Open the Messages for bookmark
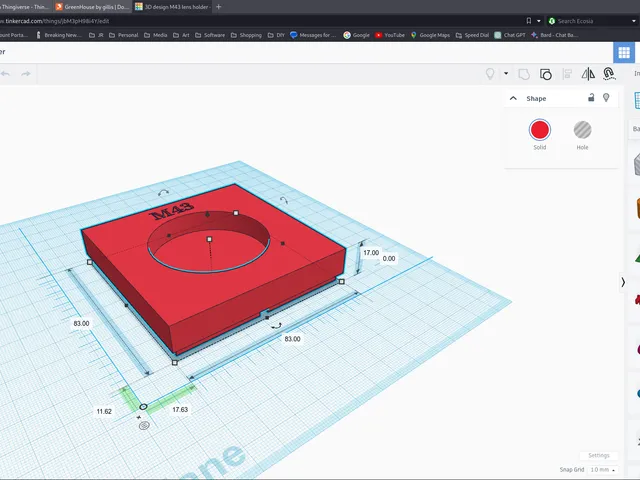This screenshot has height=480, width=640. (x=313, y=35)
